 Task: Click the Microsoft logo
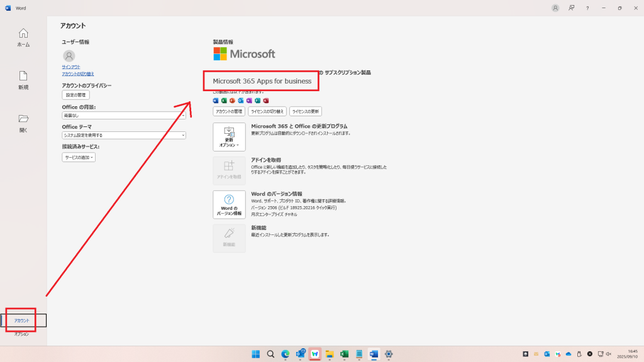[245, 54]
